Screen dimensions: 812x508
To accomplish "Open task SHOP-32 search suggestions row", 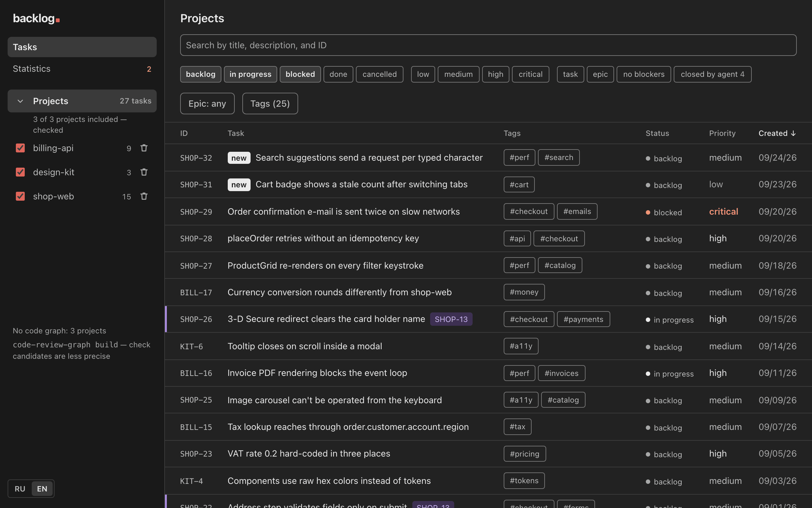I will [x=488, y=157].
